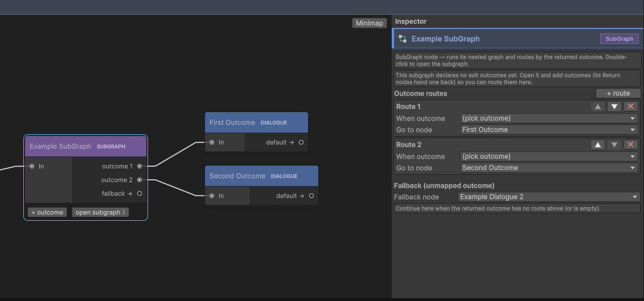Viewport: 644px width, 301px height.
Task: Move Route 1 up with arrow
Action: click(597, 107)
